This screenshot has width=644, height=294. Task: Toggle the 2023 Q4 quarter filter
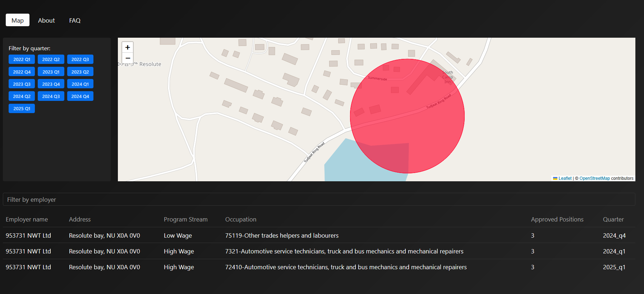pyautogui.click(x=51, y=84)
